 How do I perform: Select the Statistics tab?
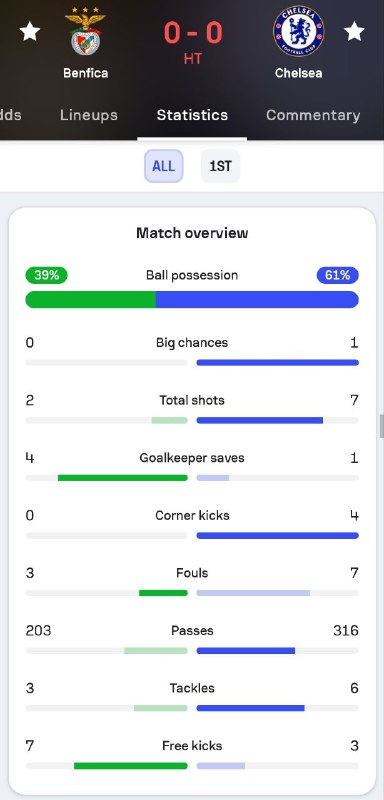click(192, 115)
